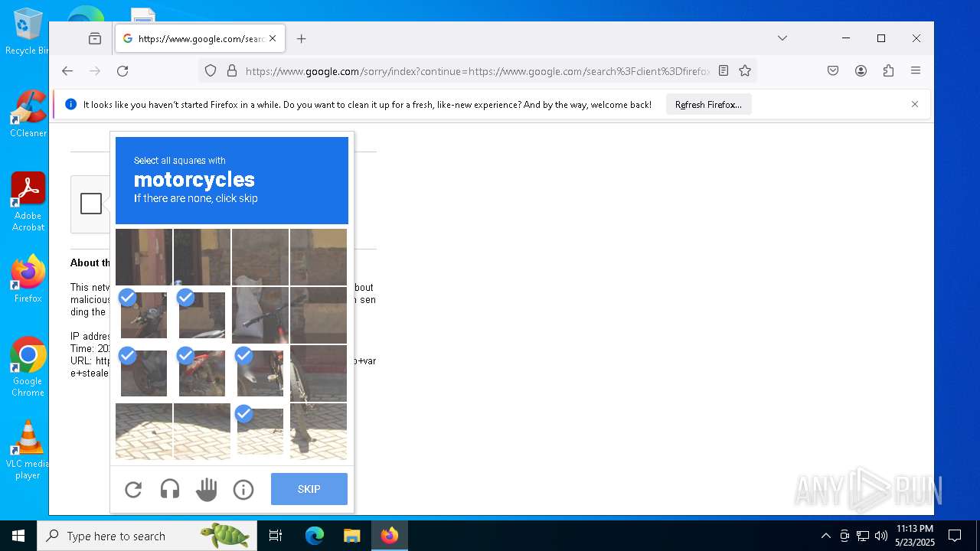The image size is (980, 551).
Task: Open Recycle Bin desktop icon
Action: pyautogui.click(x=28, y=31)
